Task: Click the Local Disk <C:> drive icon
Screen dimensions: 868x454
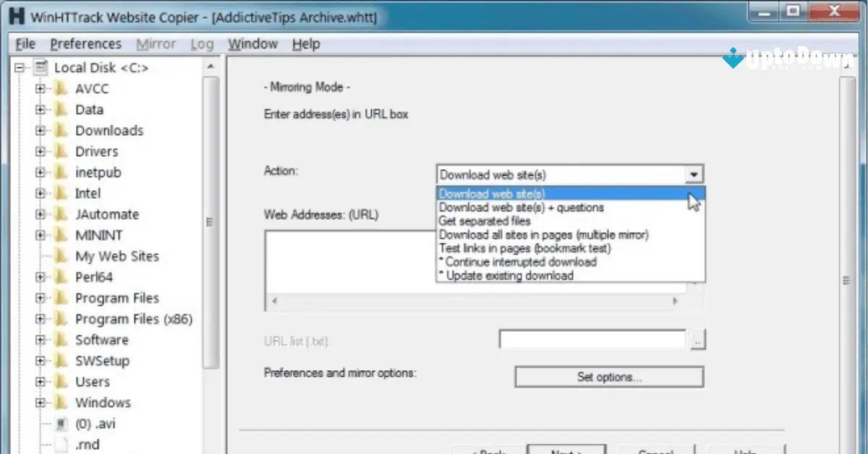Action: 40,67
